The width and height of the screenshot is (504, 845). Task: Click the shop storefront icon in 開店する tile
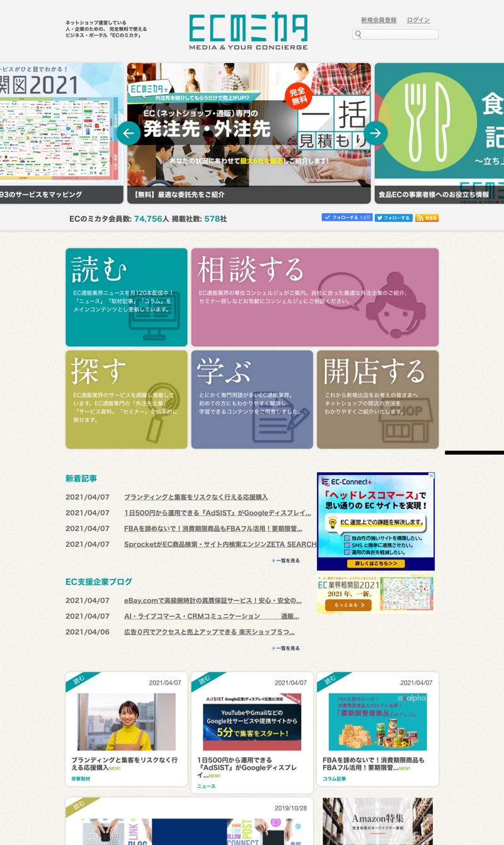(406, 421)
